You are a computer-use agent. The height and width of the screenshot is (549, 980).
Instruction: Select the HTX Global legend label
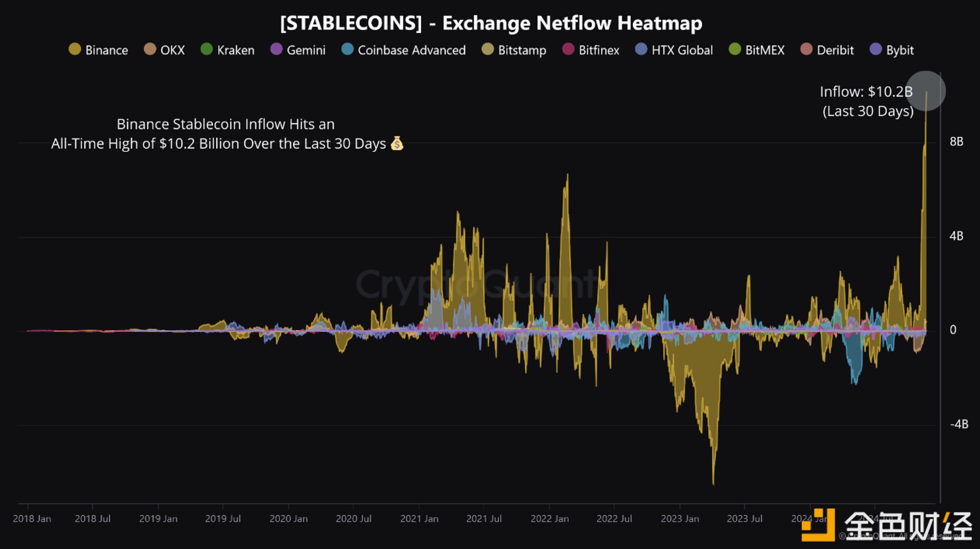(x=682, y=50)
